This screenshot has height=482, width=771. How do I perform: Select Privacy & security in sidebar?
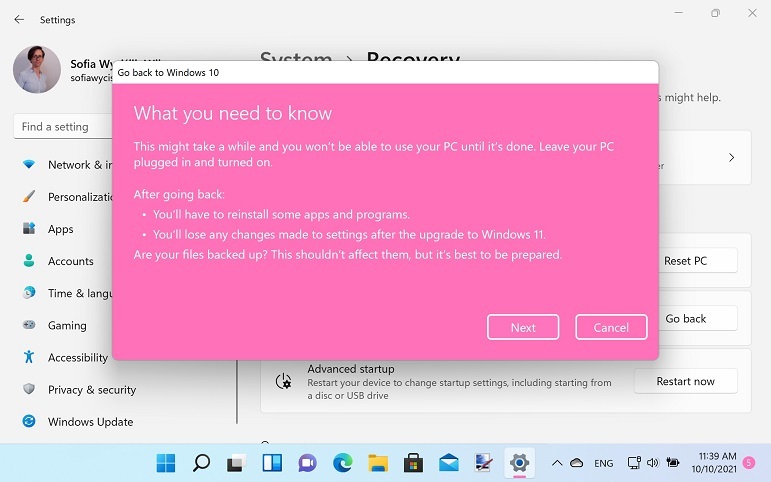[x=92, y=390]
